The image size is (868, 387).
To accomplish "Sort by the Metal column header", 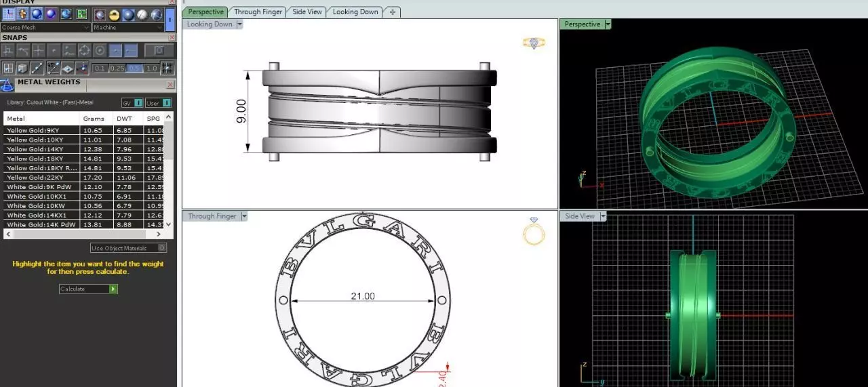I will (42, 118).
